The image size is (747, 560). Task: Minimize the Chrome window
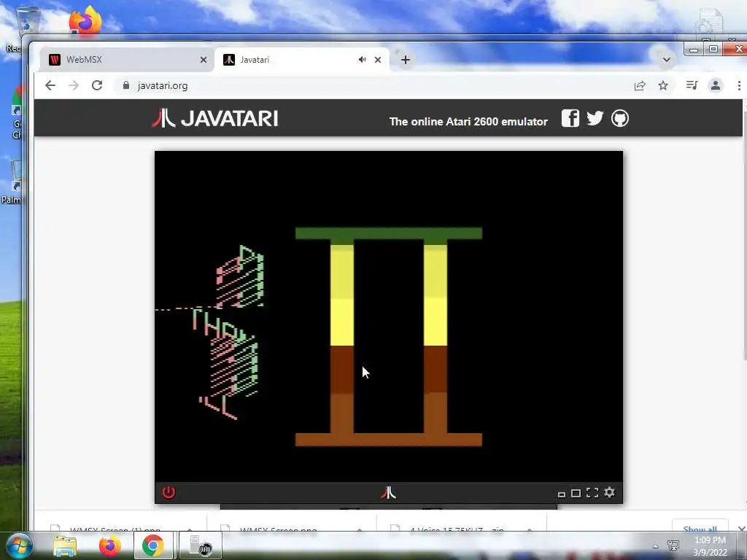694,49
